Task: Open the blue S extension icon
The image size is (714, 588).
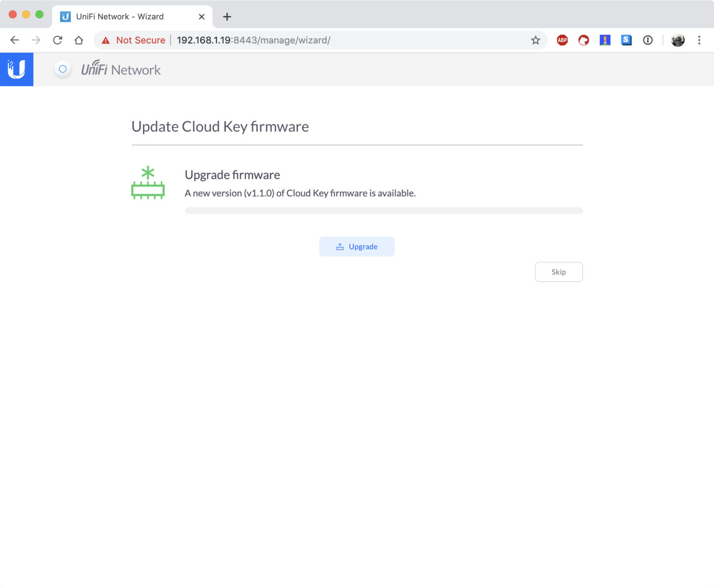Action: tap(626, 40)
